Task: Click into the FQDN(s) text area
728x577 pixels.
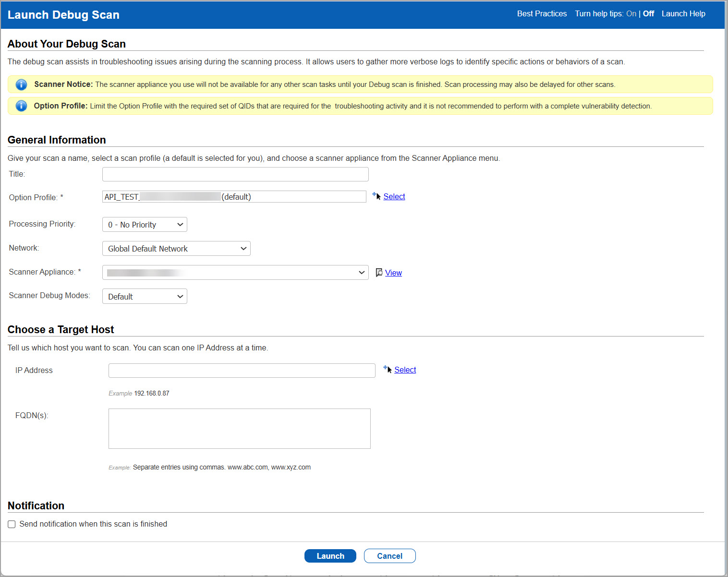Action: tap(239, 429)
